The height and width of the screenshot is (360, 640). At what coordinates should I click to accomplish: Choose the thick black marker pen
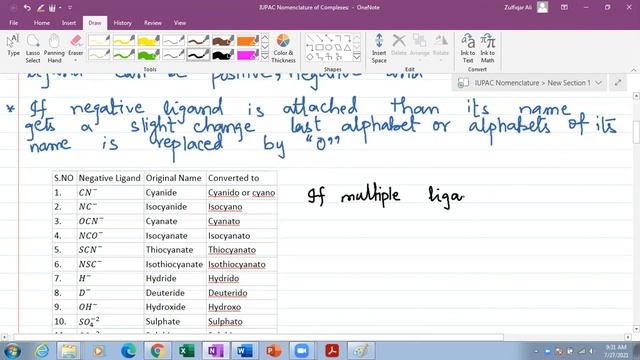tap(223, 54)
